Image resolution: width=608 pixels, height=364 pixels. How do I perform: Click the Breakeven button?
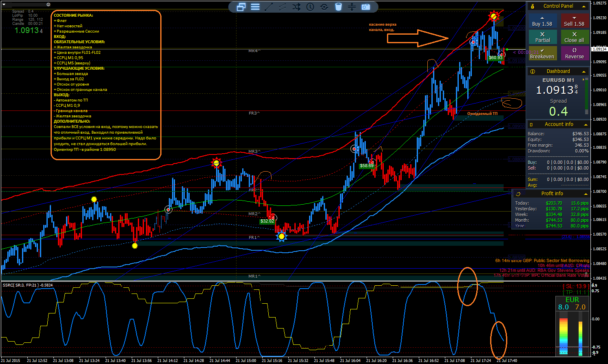542,53
